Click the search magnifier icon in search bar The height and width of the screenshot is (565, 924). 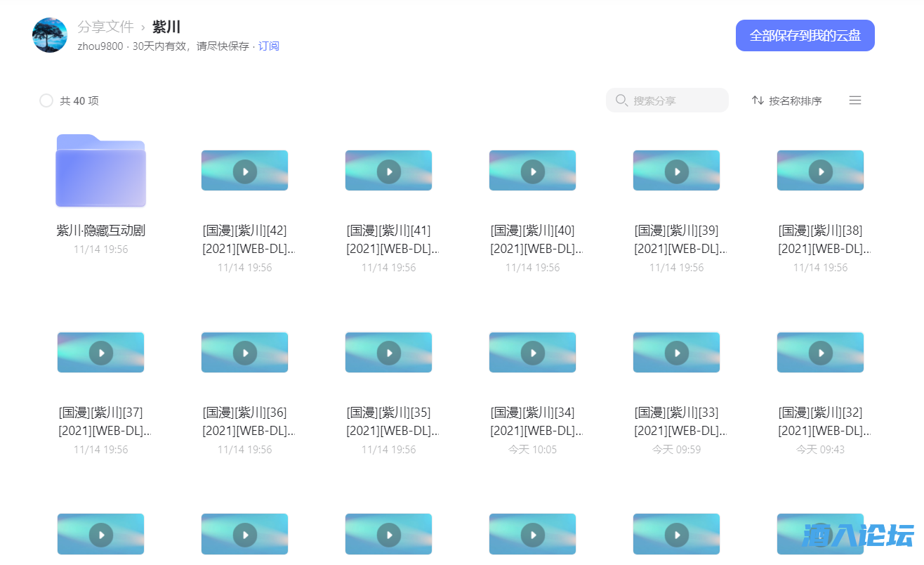(622, 100)
